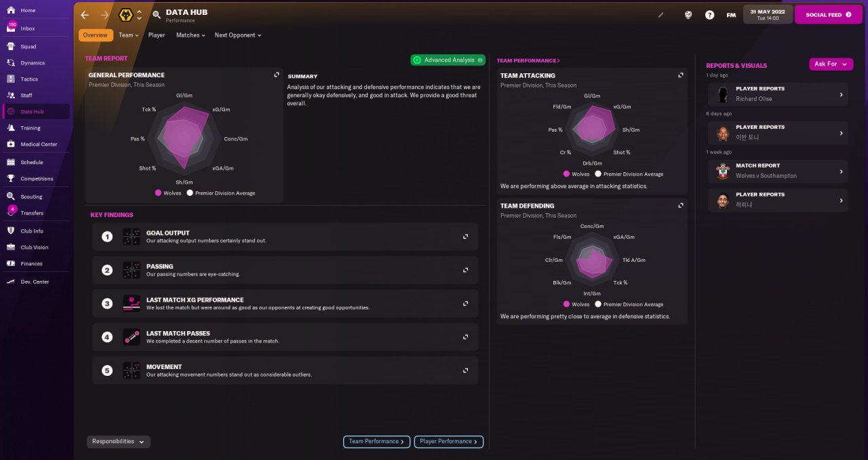
Task: Expand the General Performance chart
Action: tap(277, 75)
